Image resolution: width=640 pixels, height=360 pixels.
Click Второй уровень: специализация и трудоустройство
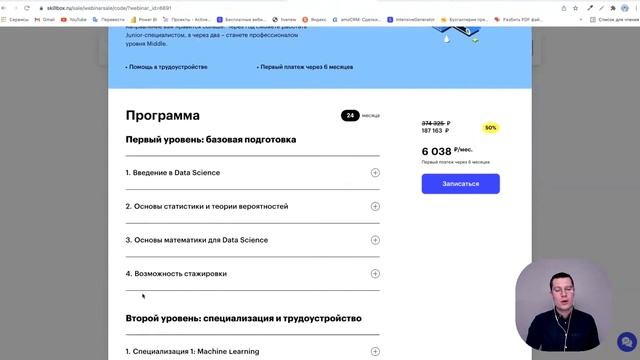coord(244,318)
